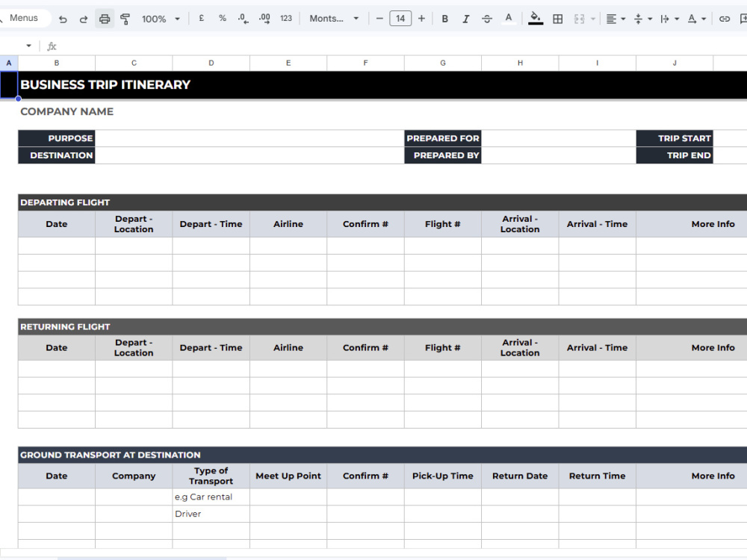
Task: Click the Type of Transport header cell
Action: tap(211, 476)
